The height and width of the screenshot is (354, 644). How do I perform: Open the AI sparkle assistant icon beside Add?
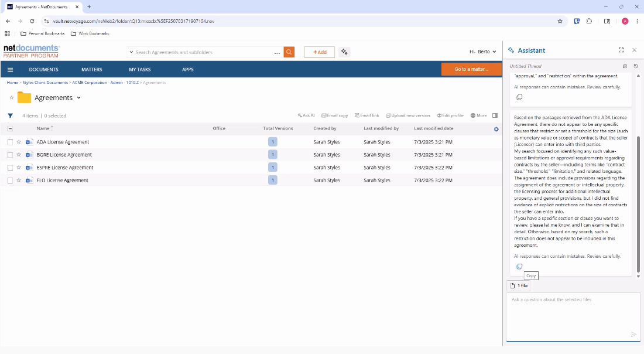(344, 52)
